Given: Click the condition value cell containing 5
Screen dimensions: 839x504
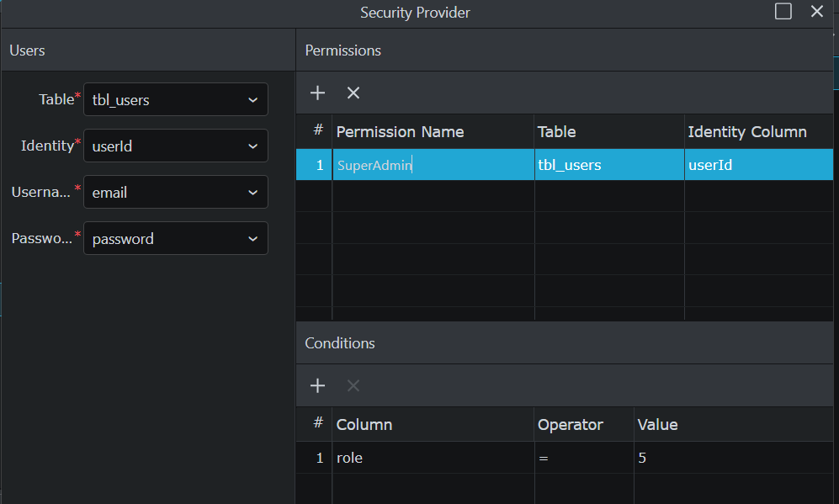Looking at the screenshot, I should pos(732,459).
